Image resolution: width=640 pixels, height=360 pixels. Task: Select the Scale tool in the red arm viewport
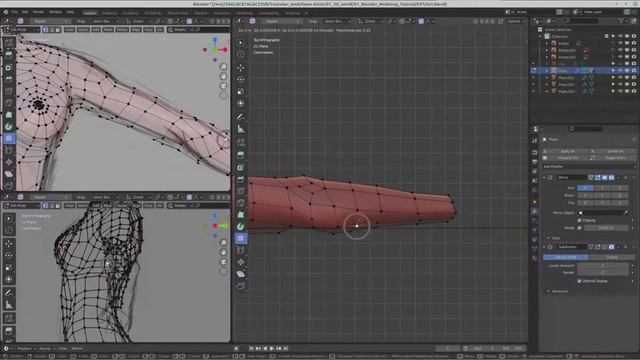coord(241,91)
